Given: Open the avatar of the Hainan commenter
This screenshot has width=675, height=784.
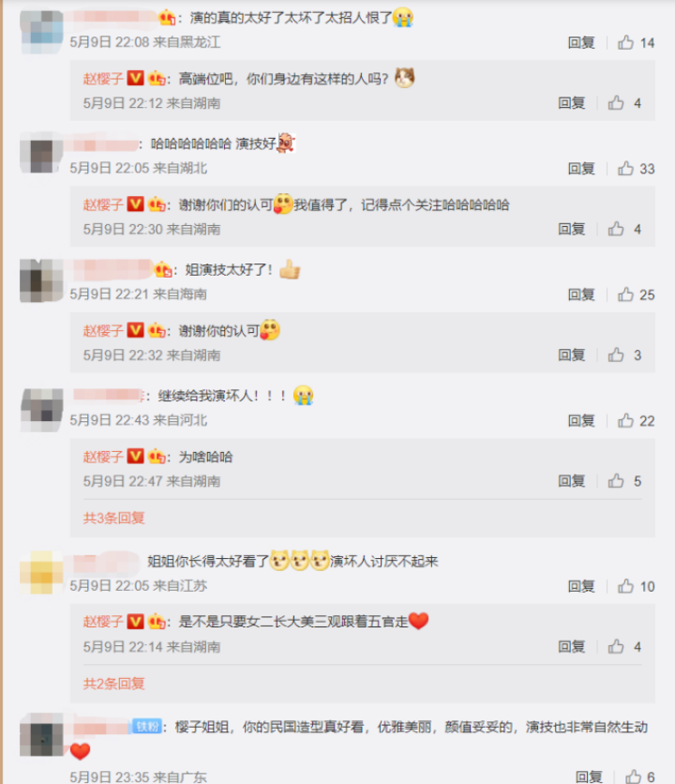Looking at the screenshot, I should [x=41, y=281].
